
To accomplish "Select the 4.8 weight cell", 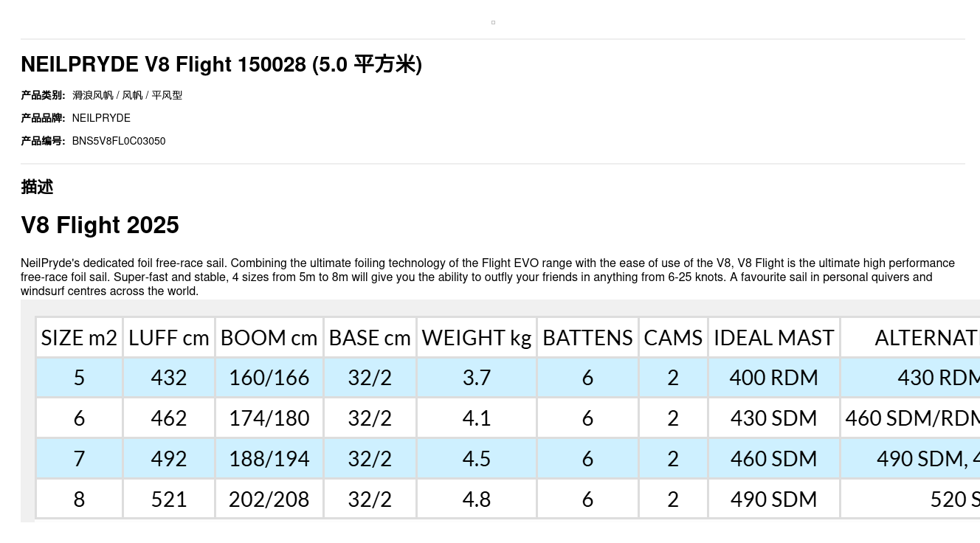I will pos(477,499).
